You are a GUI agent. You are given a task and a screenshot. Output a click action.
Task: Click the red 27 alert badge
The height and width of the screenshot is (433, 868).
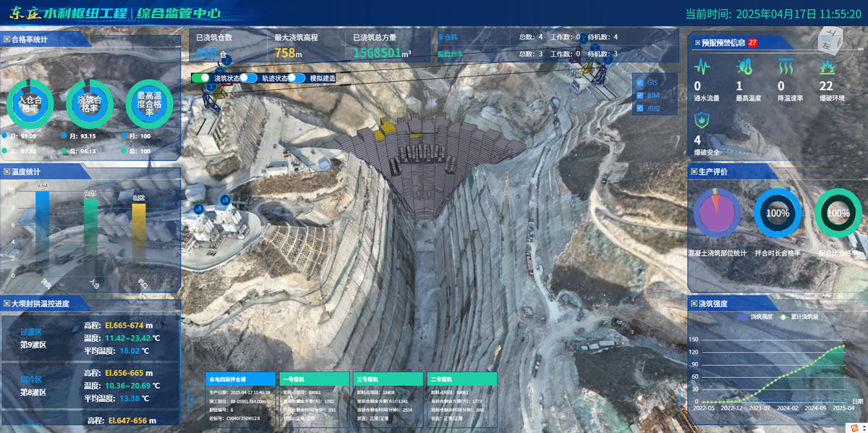pyautogui.click(x=753, y=43)
